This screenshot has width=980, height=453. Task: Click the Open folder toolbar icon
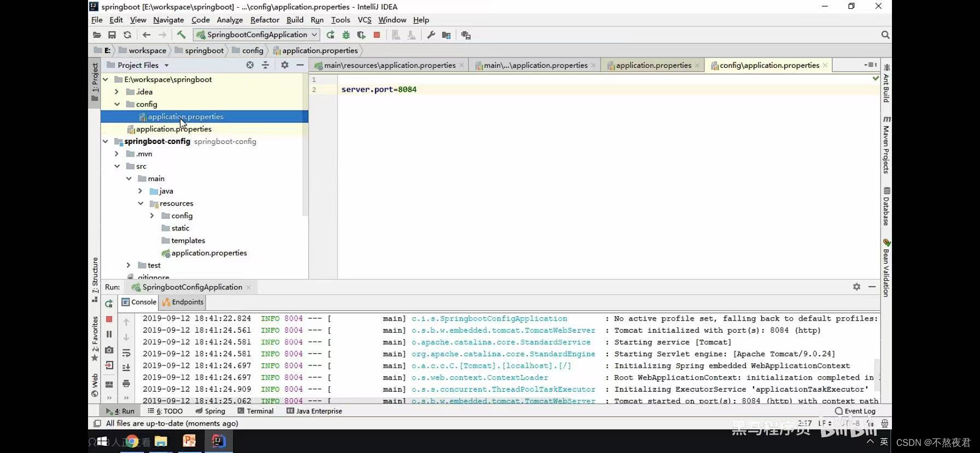[97, 35]
